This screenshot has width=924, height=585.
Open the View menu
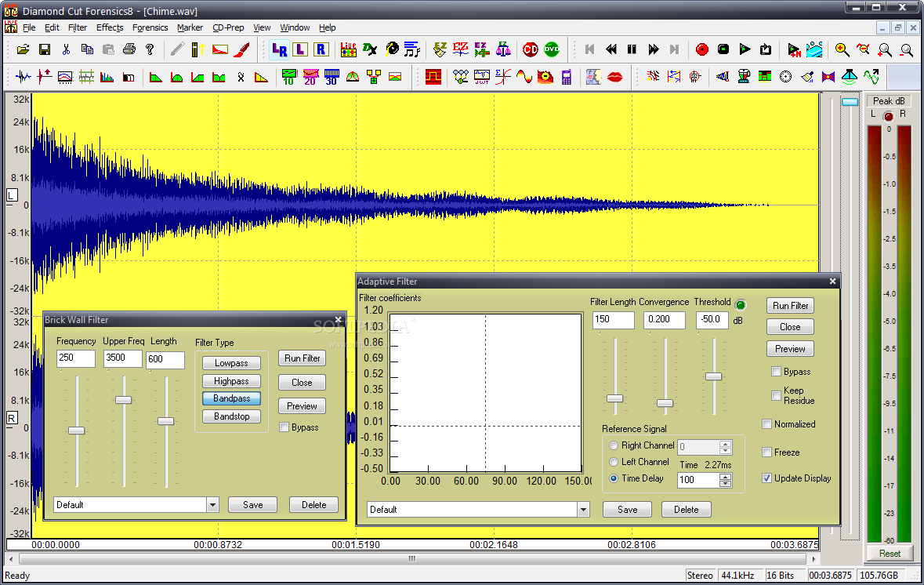[262, 27]
